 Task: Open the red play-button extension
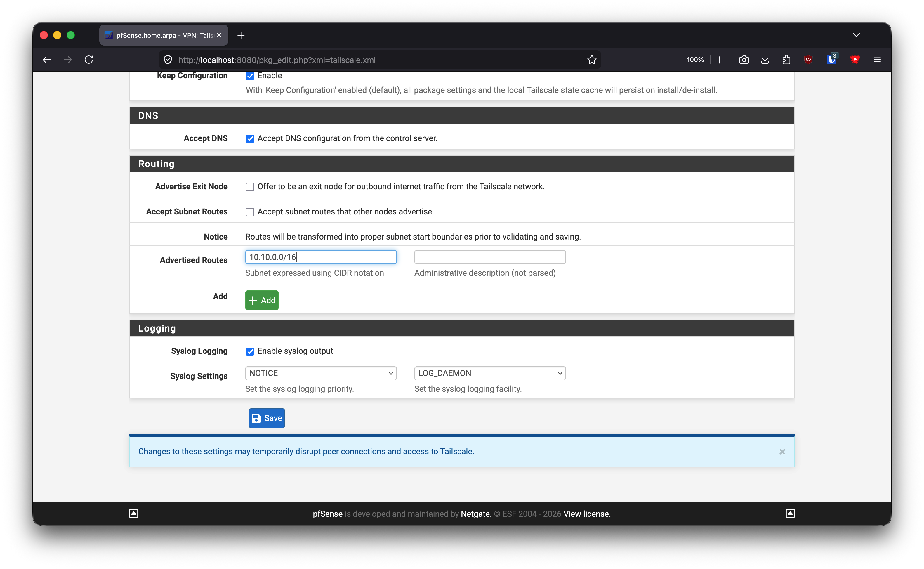click(x=855, y=60)
